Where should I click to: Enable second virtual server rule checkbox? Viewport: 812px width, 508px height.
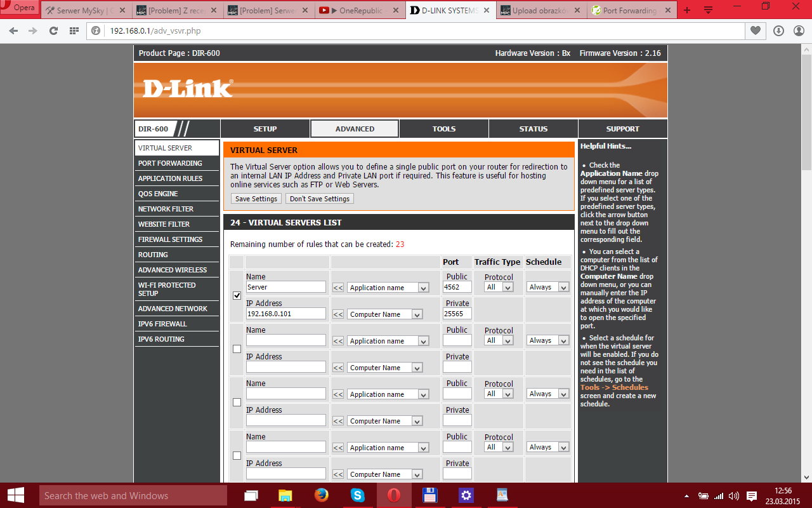coord(237,349)
